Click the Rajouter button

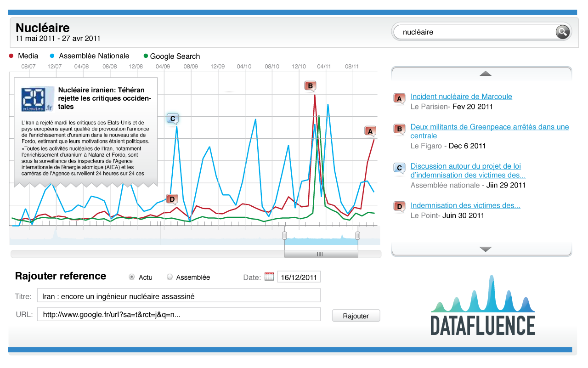(x=356, y=316)
